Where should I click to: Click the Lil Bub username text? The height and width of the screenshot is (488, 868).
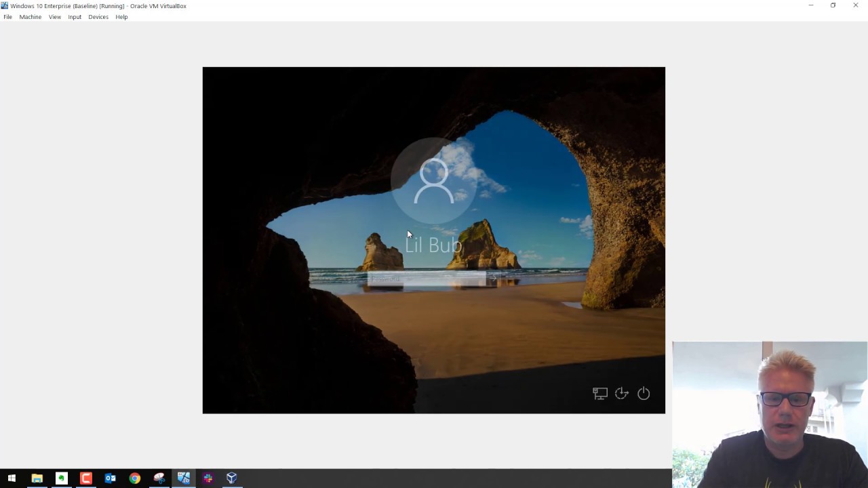coord(433,245)
